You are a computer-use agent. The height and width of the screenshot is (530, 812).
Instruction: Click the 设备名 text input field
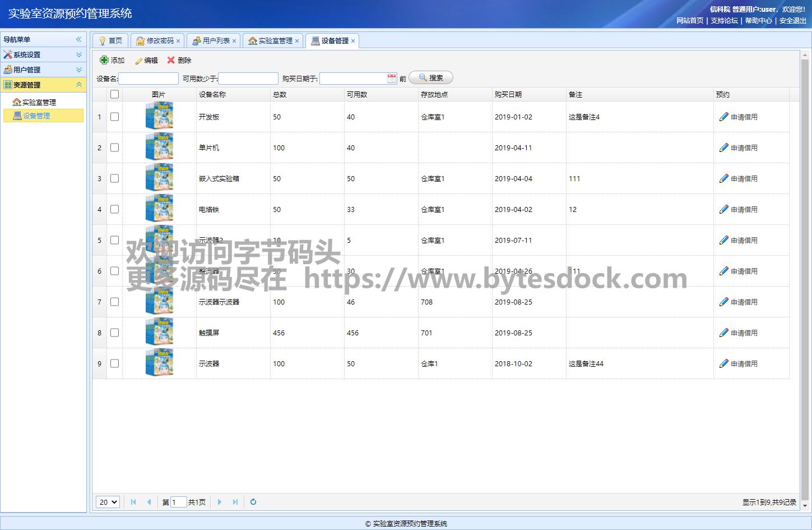pyautogui.click(x=149, y=79)
